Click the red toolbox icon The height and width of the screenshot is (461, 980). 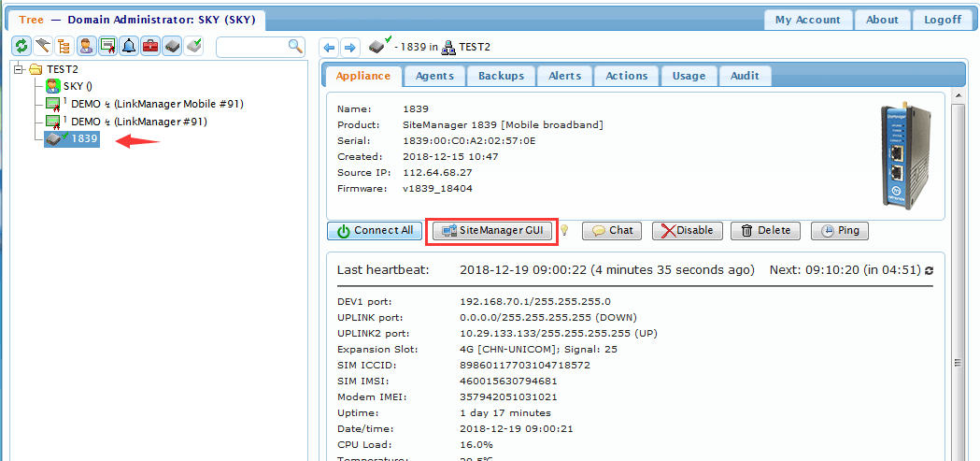(x=150, y=46)
